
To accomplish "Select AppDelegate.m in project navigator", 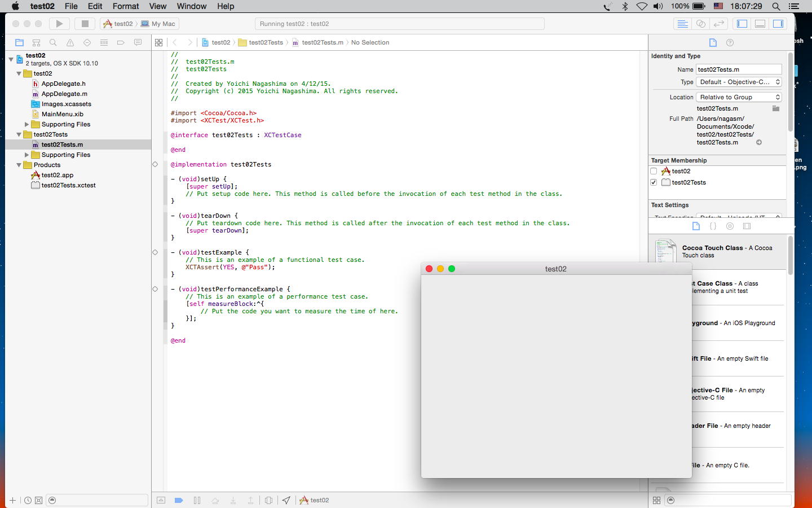I will point(64,94).
